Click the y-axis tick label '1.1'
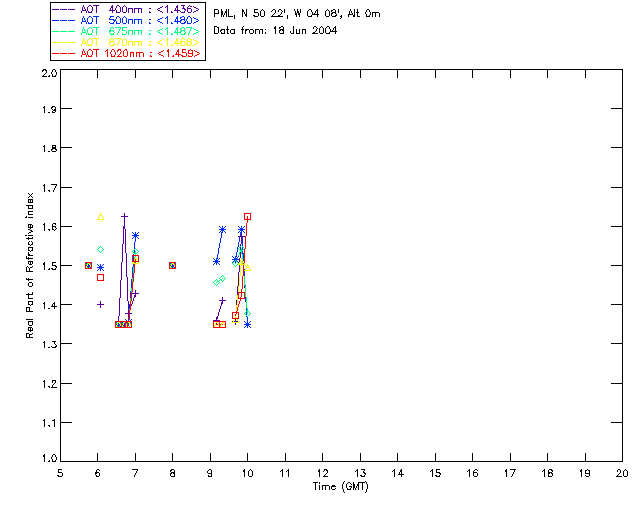Viewport: 640px width, 512px height. (49, 423)
